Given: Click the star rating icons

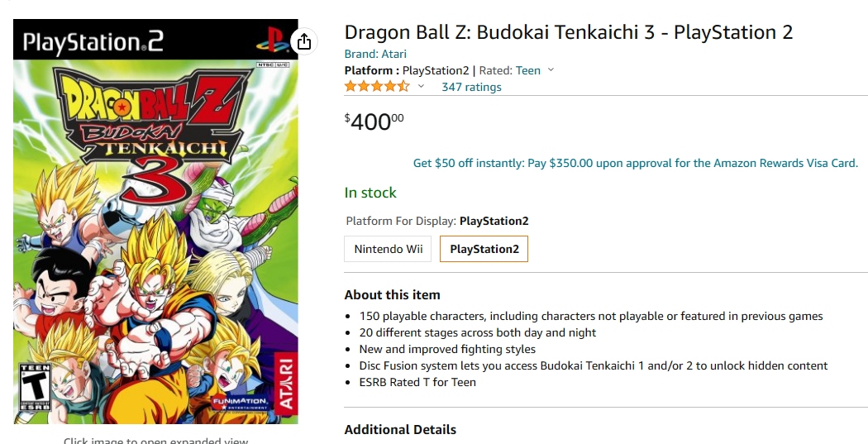Looking at the screenshot, I should (x=377, y=87).
